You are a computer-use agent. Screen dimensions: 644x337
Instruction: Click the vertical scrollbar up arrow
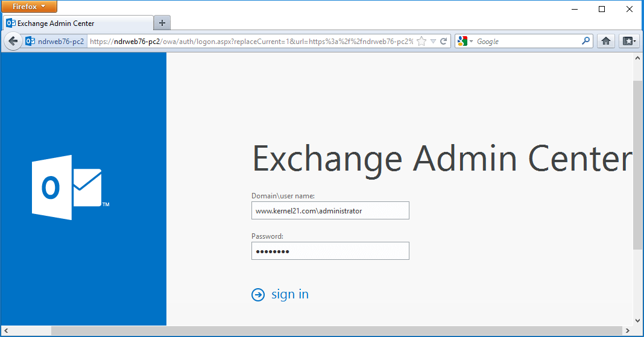click(637, 58)
